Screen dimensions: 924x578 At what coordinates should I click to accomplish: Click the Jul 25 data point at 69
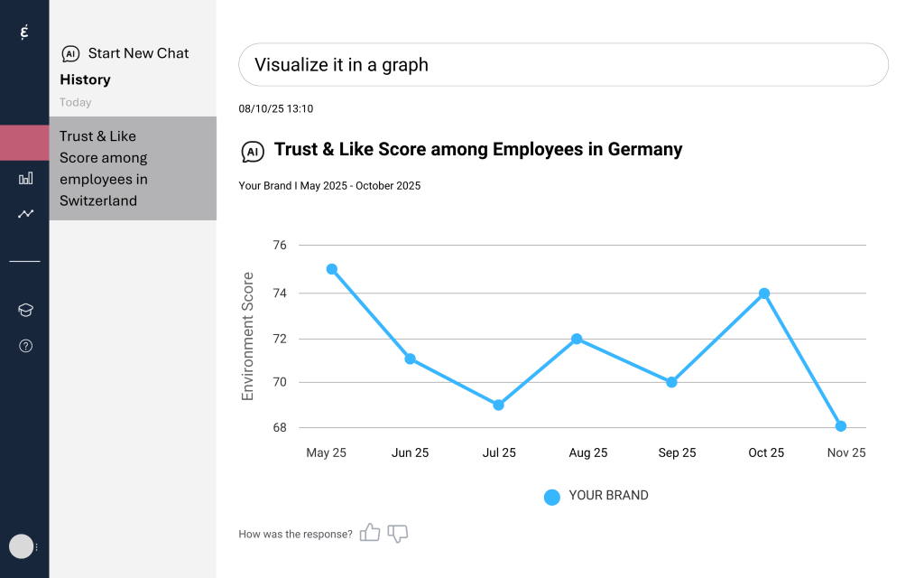pyautogui.click(x=498, y=405)
